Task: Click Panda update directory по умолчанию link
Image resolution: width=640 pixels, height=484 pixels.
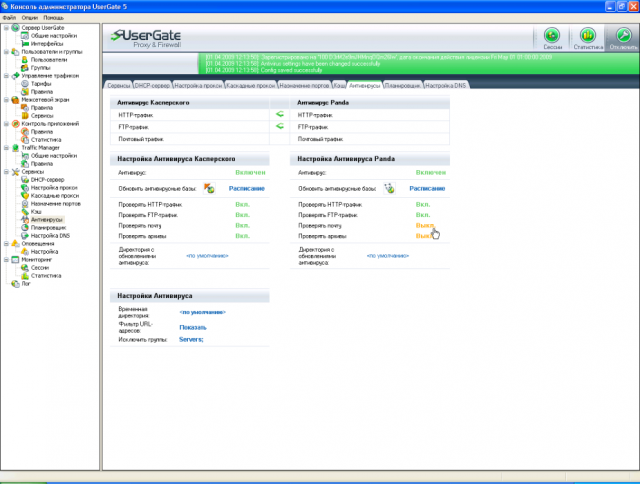Action: [x=387, y=256]
